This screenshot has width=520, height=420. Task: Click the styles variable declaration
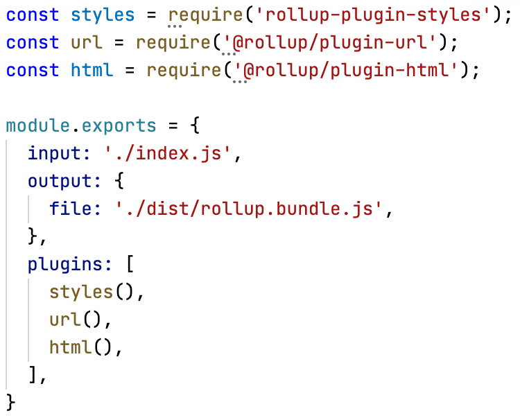tap(103, 15)
